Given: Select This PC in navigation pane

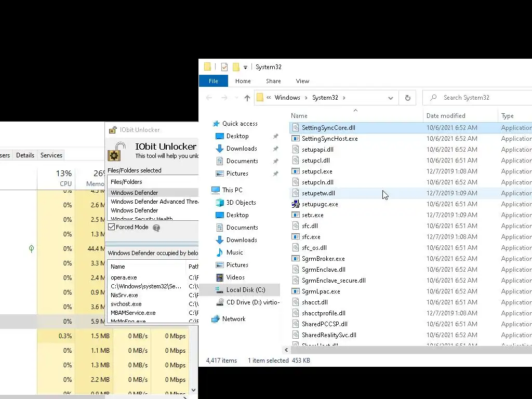Looking at the screenshot, I should point(232,190).
